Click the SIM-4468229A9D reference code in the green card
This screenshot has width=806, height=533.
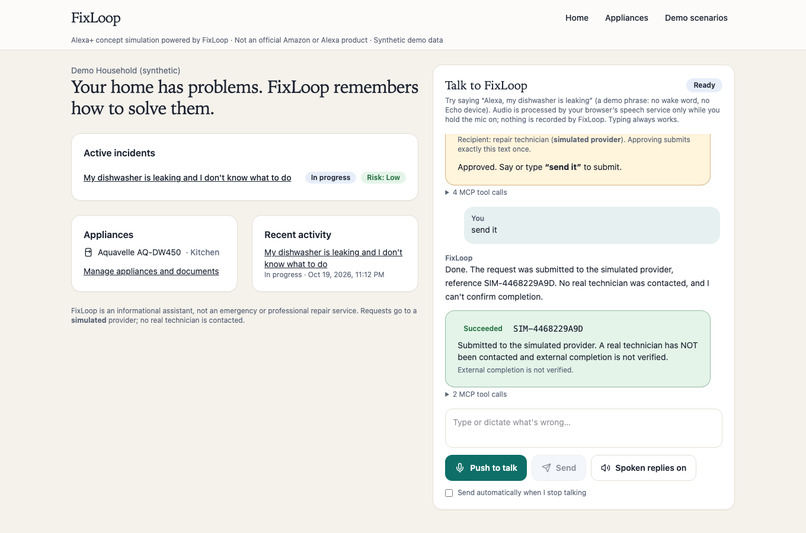(548, 329)
